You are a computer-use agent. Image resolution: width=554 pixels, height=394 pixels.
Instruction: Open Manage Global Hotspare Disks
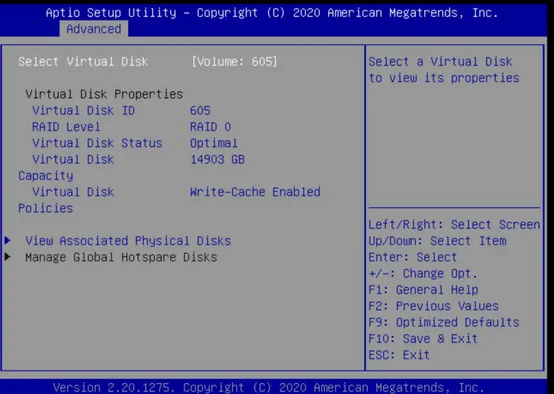coord(121,257)
